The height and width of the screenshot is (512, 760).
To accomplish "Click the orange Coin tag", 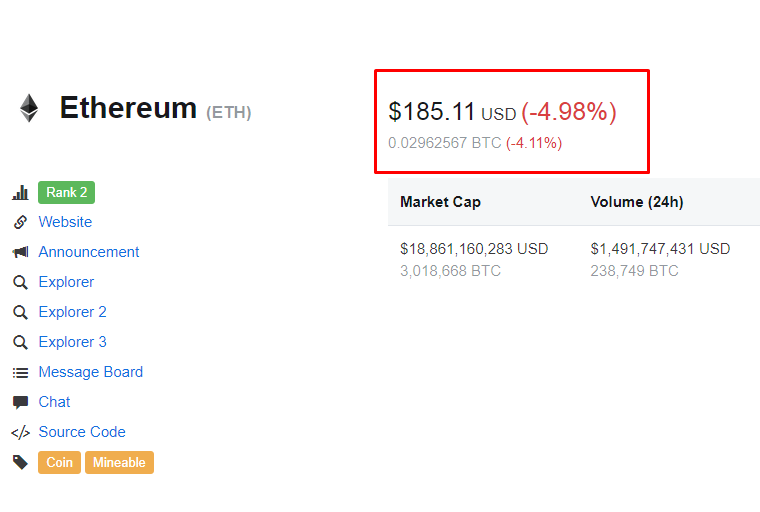I will 60,463.
